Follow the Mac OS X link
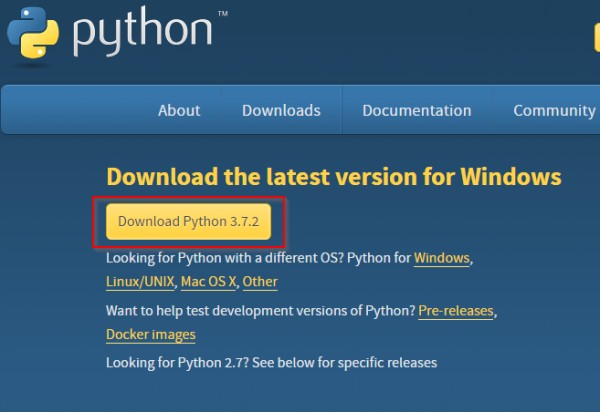 pyautogui.click(x=208, y=282)
